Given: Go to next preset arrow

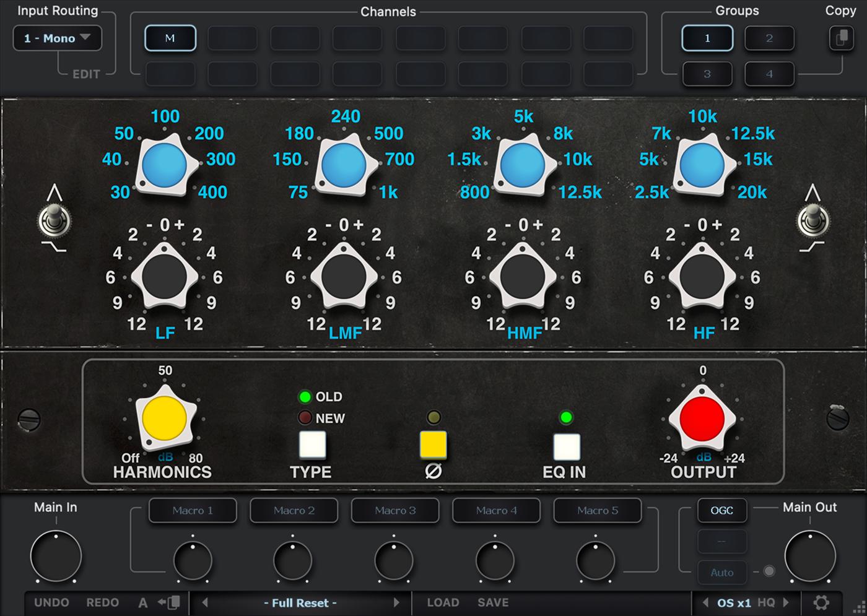Looking at the screenshot, I should 397,602.
